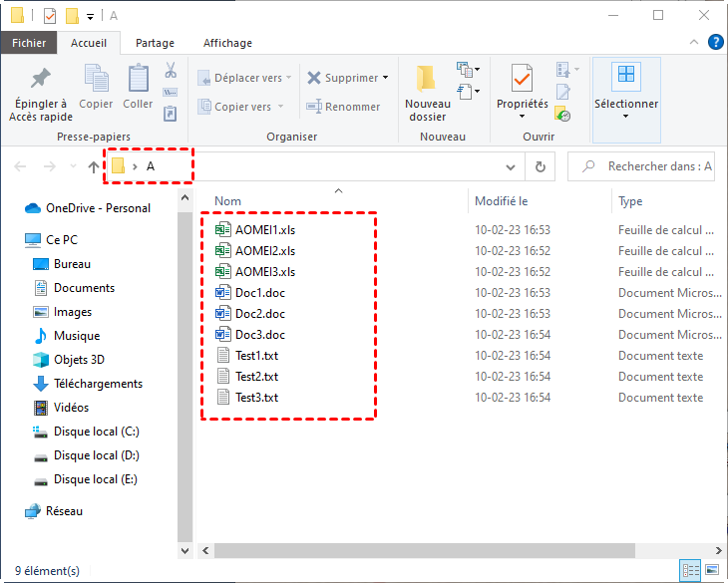Open Disque local (D:)
This screenshot has width=728, height=583.
click(87, 455)
